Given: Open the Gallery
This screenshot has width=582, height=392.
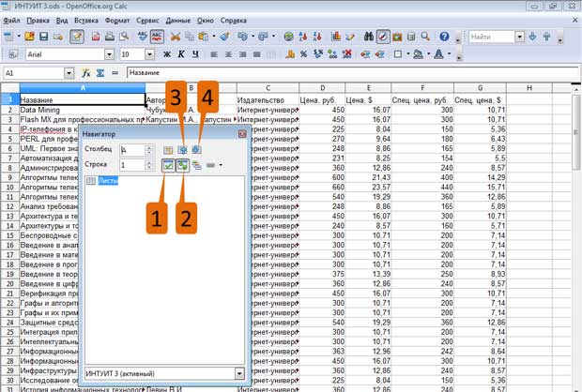Looking at the screenshot, I should [397, 37].
